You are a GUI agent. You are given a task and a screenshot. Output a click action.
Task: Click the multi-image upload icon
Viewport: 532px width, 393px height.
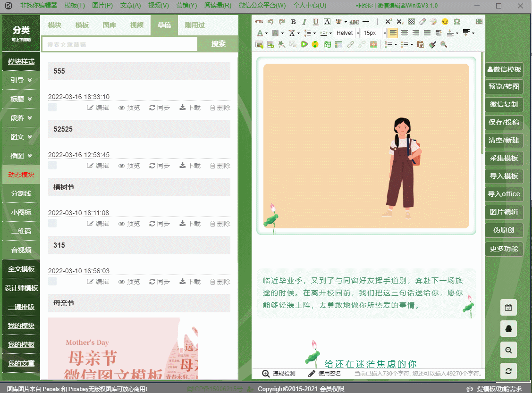(259, 44)
